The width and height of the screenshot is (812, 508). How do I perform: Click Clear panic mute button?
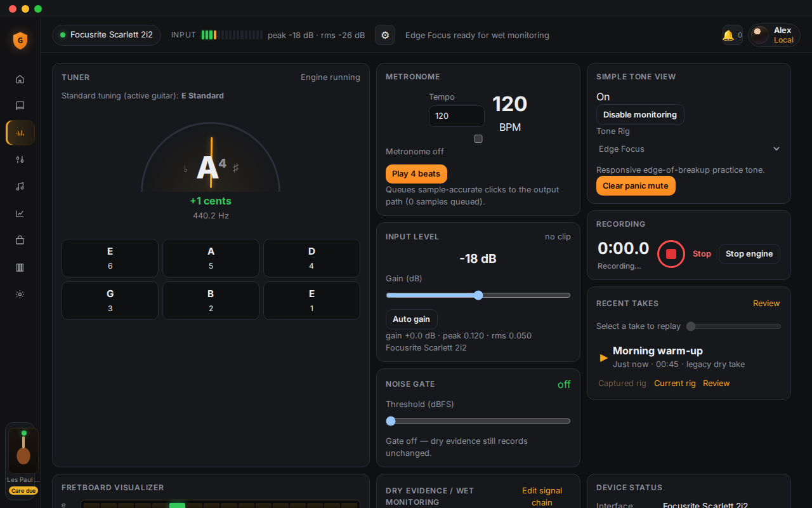[x=636, y=186]
